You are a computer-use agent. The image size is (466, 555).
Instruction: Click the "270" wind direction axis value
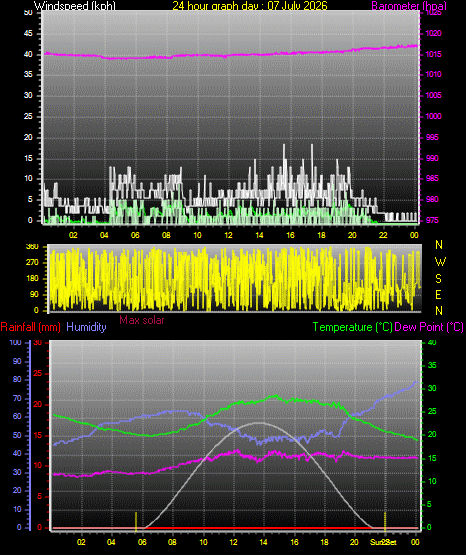[33, 263]
